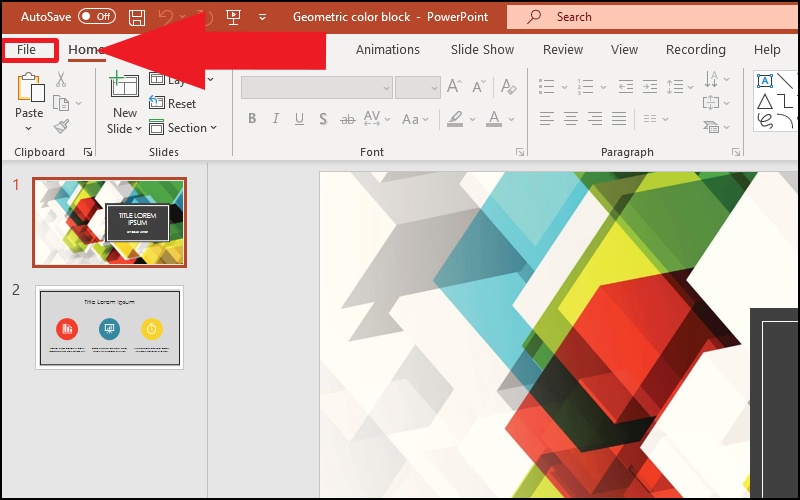Toggle the AutoSave switch
This screenshot has height=500, width=800.
pos(97,17)
